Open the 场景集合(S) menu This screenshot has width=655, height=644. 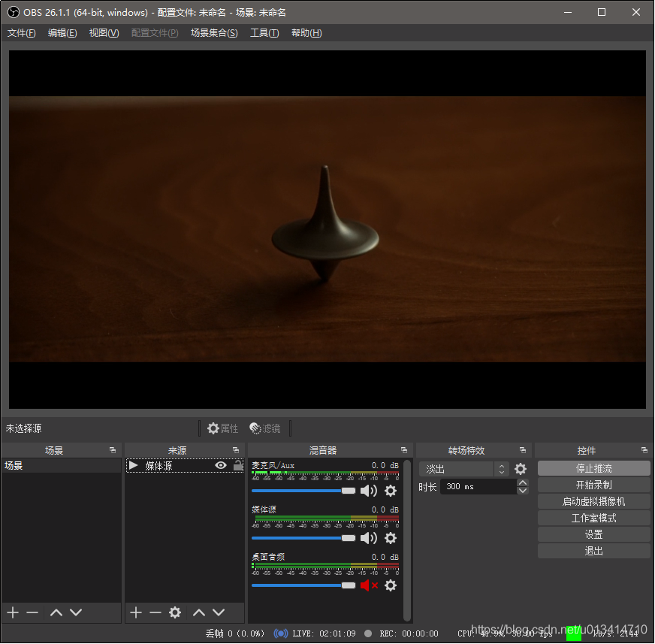click(x=214, y=33)
